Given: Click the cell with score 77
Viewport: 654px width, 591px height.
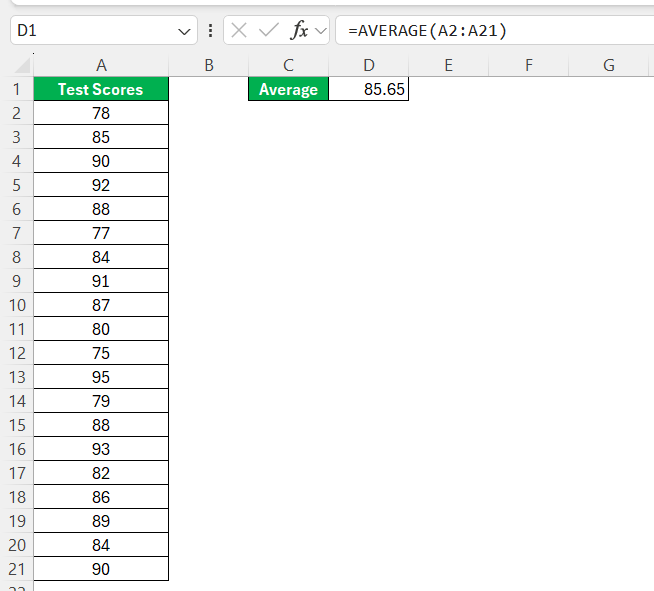Looking at the screenshot, I should coord(101,233).
